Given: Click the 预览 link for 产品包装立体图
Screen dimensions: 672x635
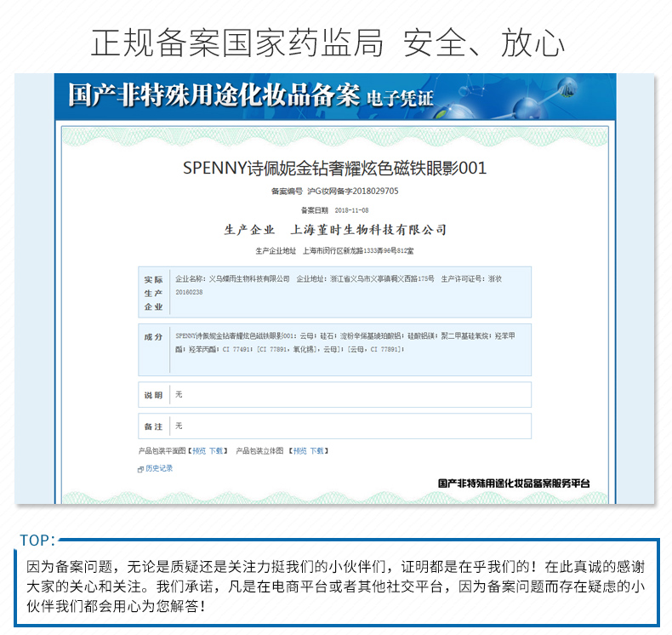Looking at the screenshot, I should (x=300, y=450).
